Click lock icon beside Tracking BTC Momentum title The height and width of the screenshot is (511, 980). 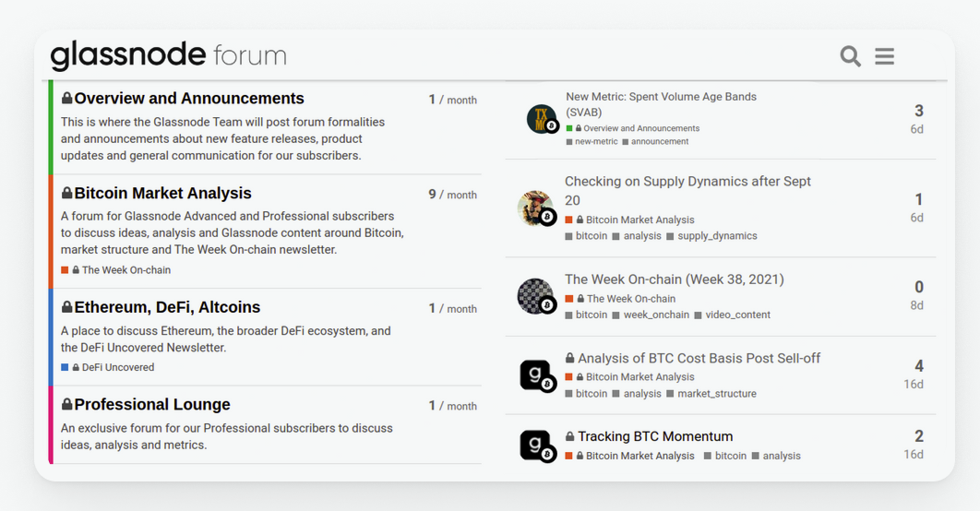570,436
